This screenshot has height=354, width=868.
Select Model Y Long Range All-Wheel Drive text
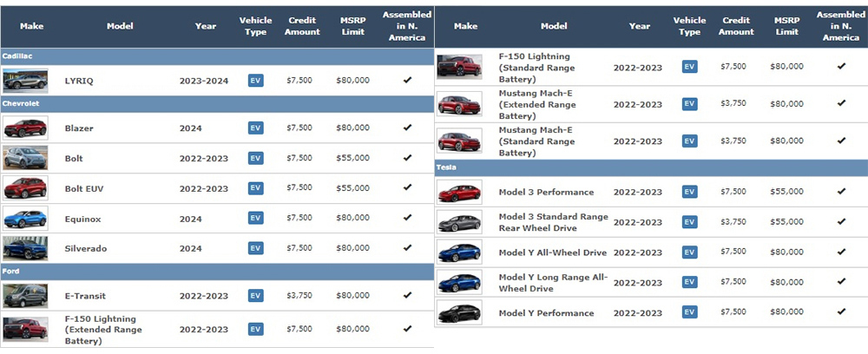pos(553,283)
